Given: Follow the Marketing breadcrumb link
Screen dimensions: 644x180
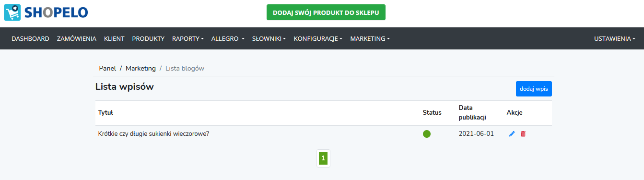Looking at the screenshot, I should [x=141, y=68].
